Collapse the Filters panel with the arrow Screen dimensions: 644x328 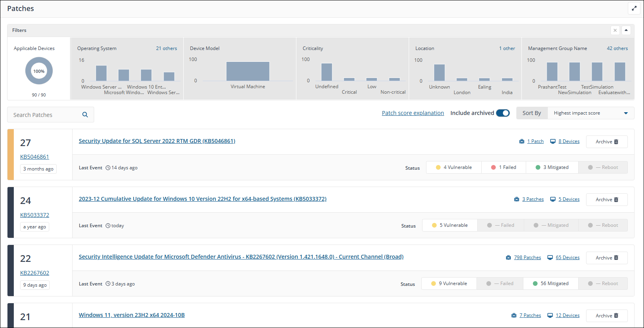pos(626,30)
